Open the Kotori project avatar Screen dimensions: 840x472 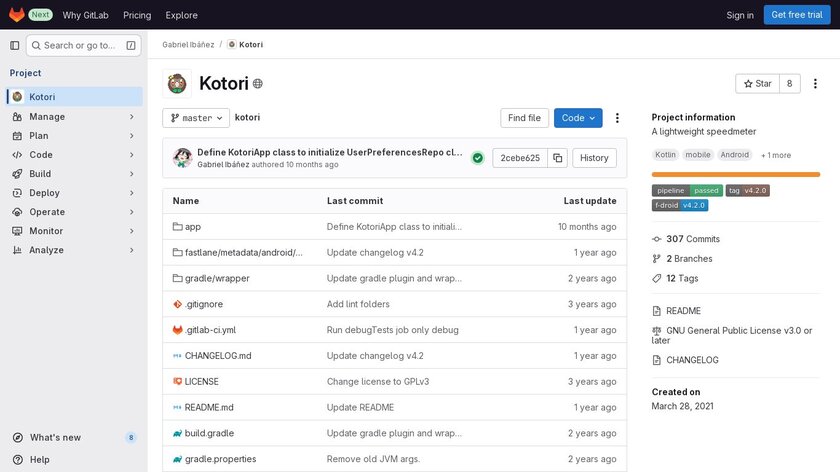click(177, 84)
